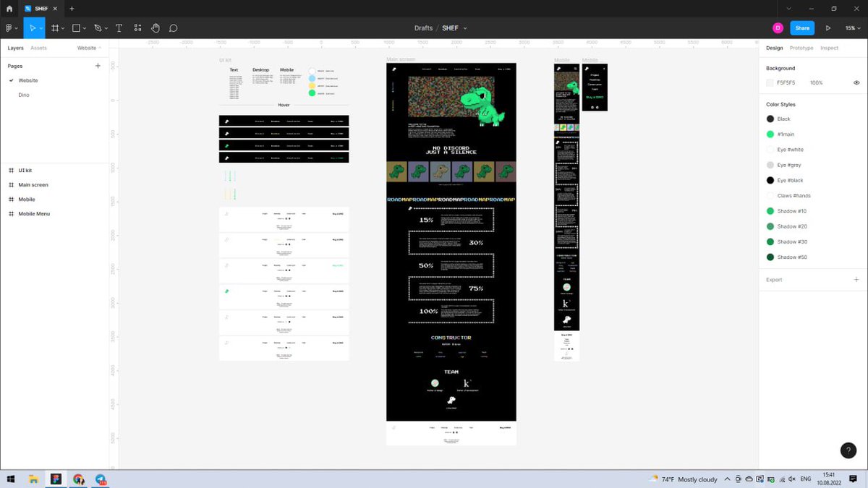
Task: Open File Explorer from taskbar
Action: [x=33, y=479]
